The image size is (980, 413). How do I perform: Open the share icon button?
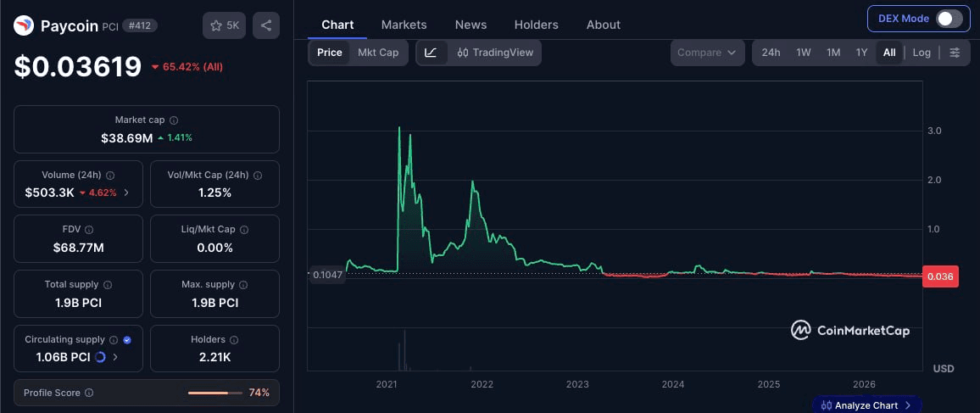tap(265, 25)
